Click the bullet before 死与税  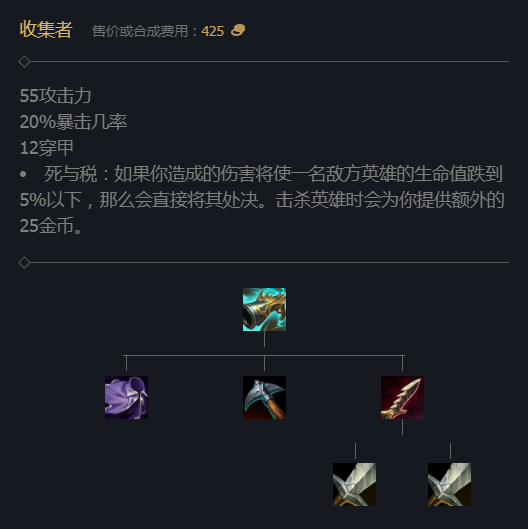click(x=23, y=174)
